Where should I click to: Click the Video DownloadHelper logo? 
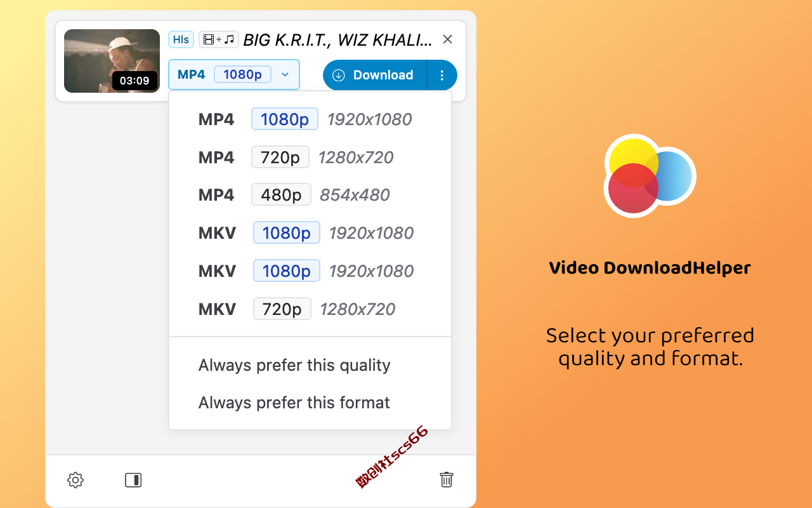pyautogui.click(x=650, y=177)
